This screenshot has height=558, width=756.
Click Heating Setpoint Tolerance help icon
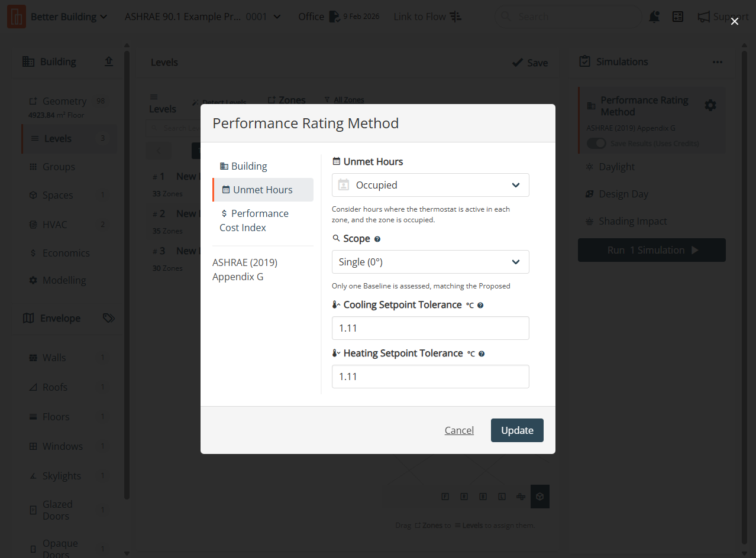pos(482,354)
